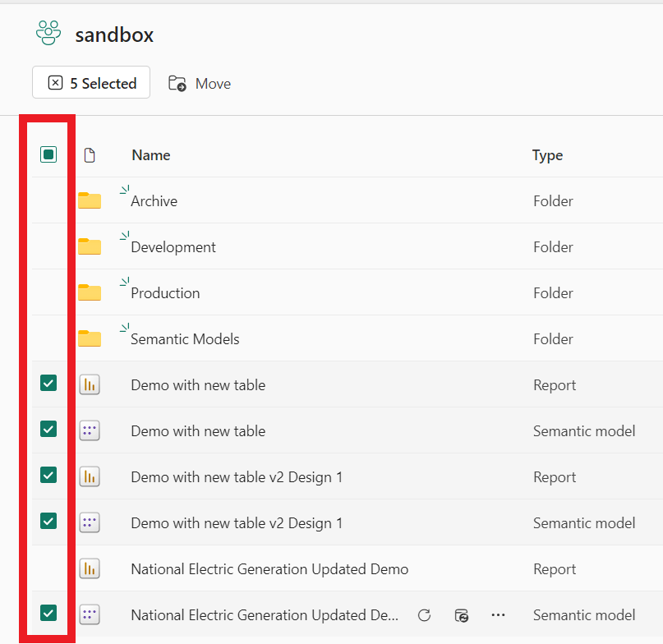Open the more options menu for the semantic model
663x644 pixels.
click(498, 615)
